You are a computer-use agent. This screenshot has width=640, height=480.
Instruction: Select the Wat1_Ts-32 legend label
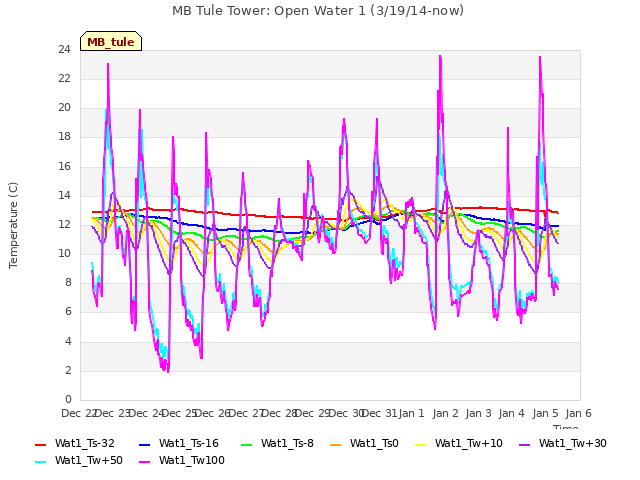coord(85,444)
